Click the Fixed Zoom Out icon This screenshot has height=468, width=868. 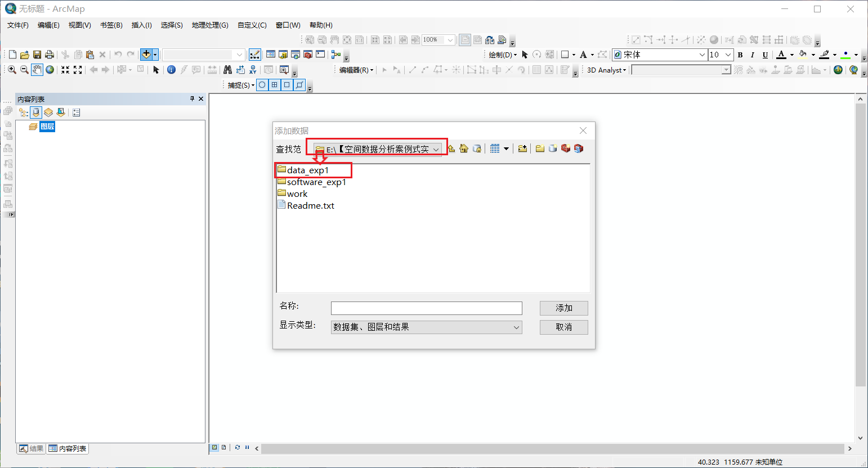coord(78,70)
